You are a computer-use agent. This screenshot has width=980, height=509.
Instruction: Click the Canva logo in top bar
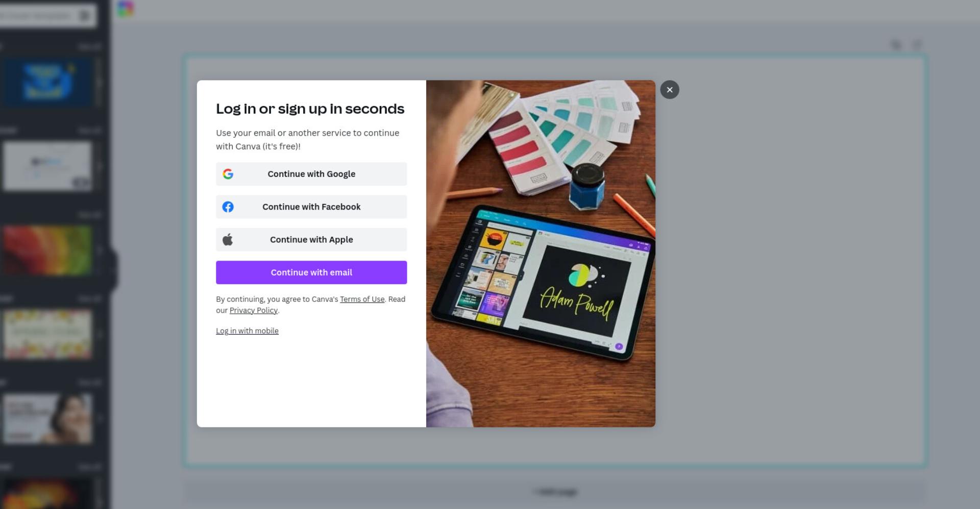pyautogui.click(x=126, y=9)
